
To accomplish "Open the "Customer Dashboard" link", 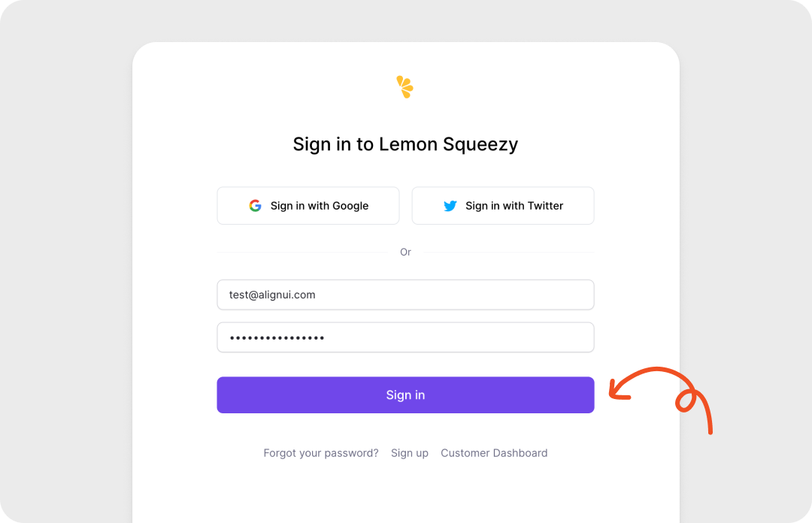I will [494, 453].
